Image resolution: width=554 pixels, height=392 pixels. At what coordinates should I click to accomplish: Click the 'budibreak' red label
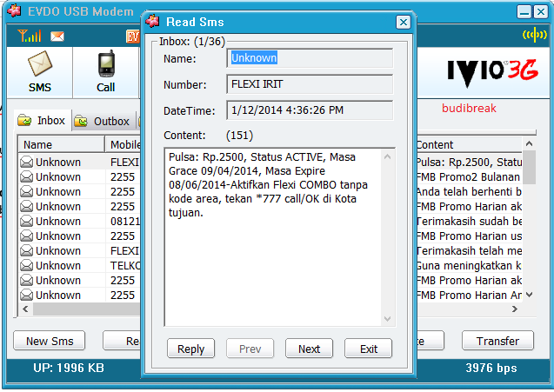(469, 108)
